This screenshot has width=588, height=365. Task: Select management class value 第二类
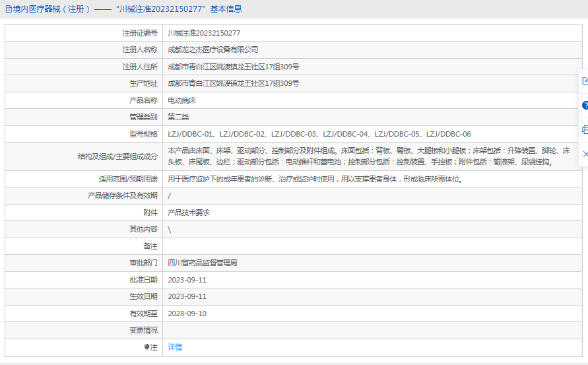[178, 117]
